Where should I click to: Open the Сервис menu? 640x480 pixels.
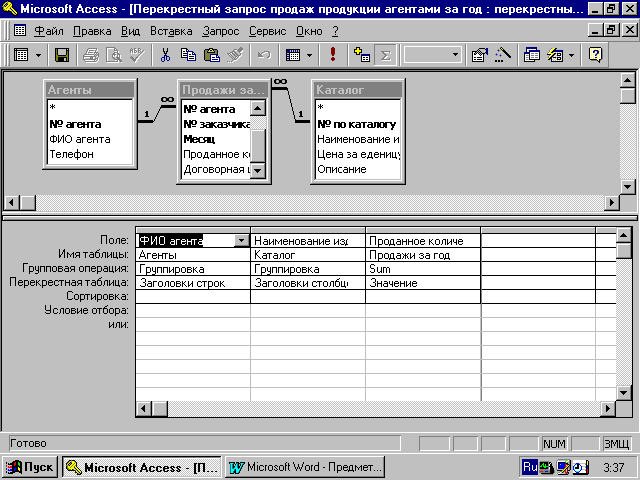pos(267,31)
